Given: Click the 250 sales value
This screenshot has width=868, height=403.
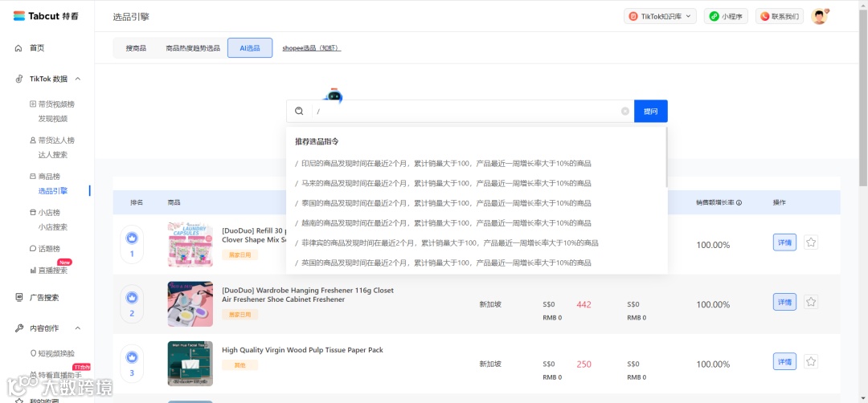Looking at the screenshot, I should [x=584, y=364].
